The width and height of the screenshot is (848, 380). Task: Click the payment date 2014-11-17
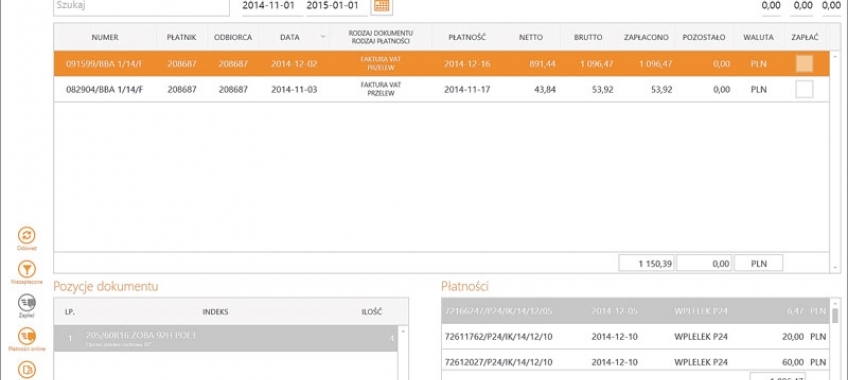(467, 90)
